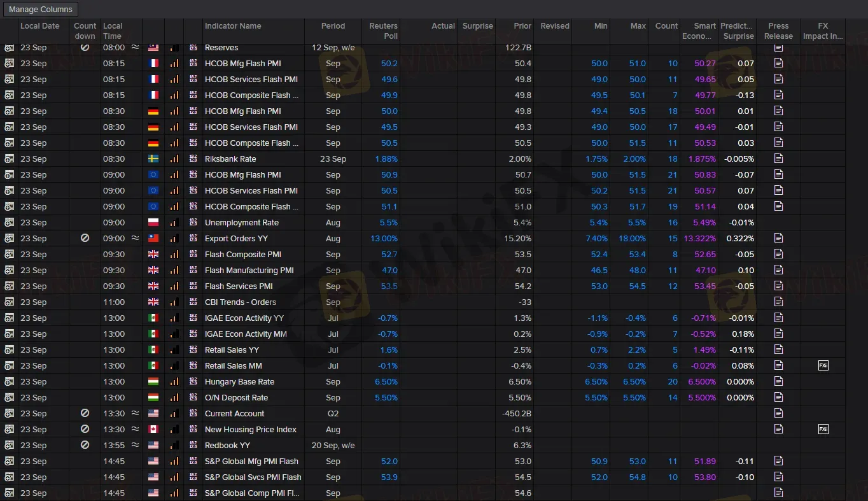
Task: Sort by Reuters Poll column header
Action: 383,31
